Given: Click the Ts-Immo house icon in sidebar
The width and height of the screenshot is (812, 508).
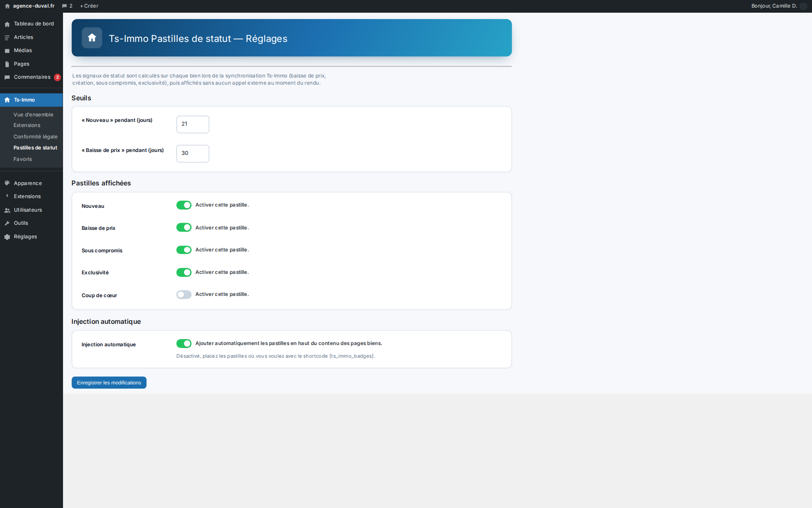Looking at the screenshot, I should pos(7,100).
